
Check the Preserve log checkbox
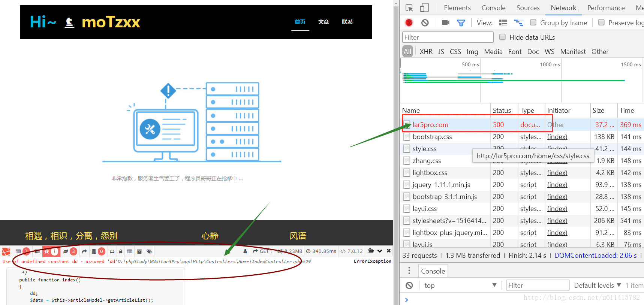click(601, 22)
